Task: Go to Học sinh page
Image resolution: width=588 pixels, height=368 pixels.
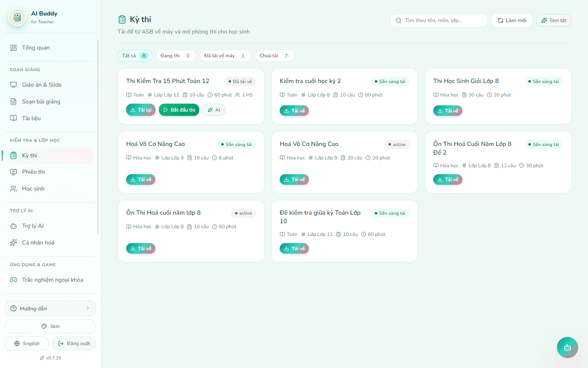Action: pos(49,189)
